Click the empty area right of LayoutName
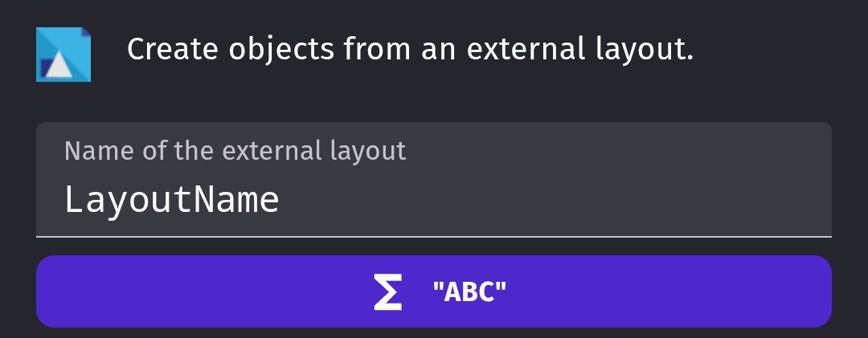The height and width of the screenshot is (338, 868). tap(554, 200)
